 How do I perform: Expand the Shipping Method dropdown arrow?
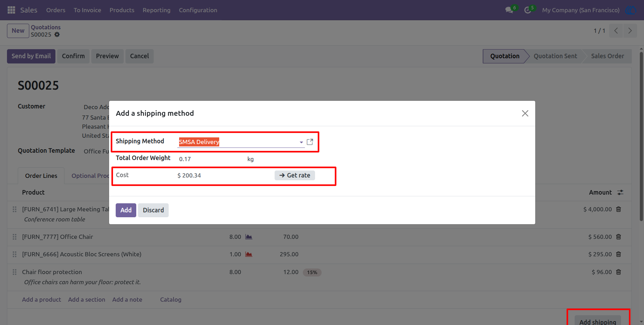pos(301,142)
